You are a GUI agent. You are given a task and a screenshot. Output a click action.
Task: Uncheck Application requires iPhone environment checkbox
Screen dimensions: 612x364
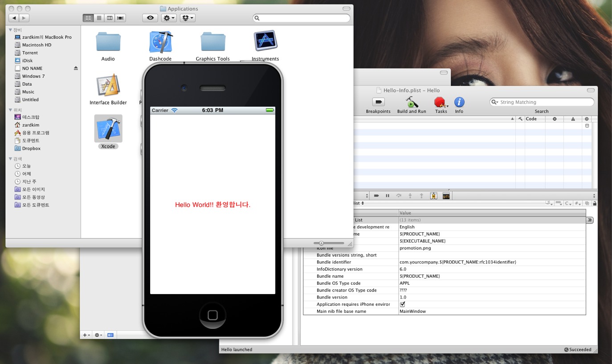(x=403, y=304)
